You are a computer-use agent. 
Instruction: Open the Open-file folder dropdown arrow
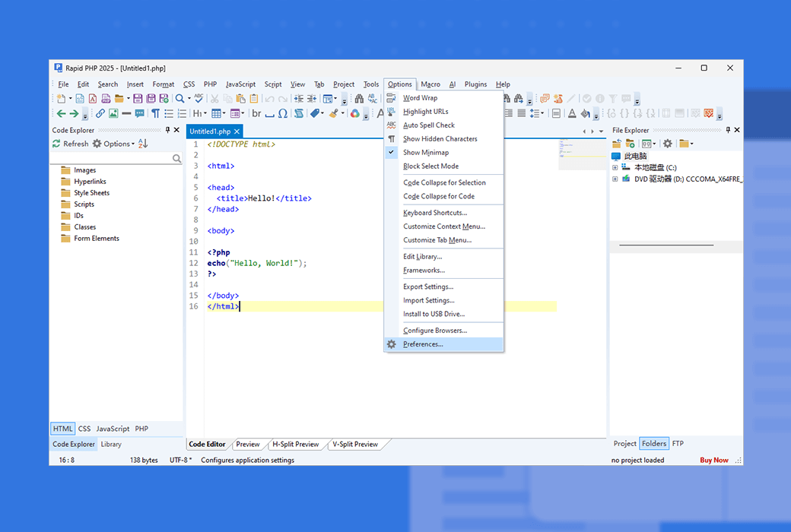pos(128,99)
